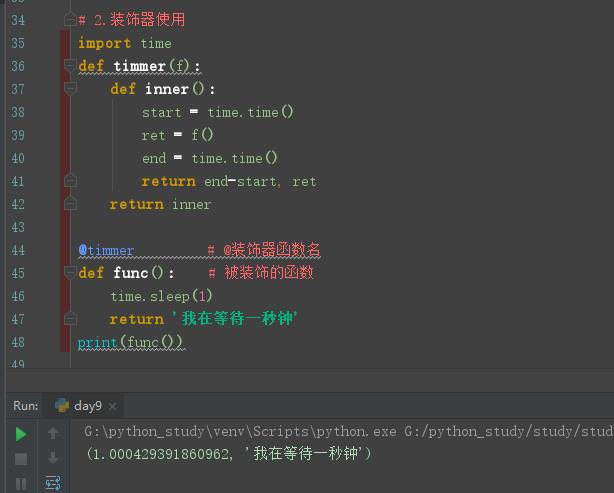Pause the run output
614x493 pixels.
21,484
